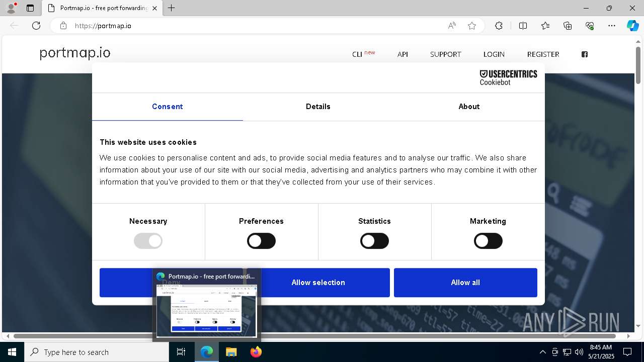Screen dimensions: 644x362
Task: Switch to the About tab
Action: (469, 107)
